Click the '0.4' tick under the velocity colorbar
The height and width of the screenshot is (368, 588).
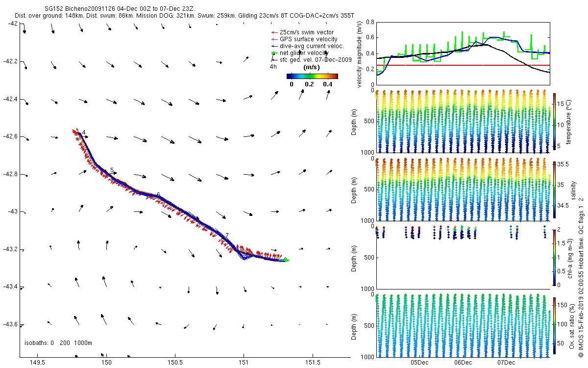pos(327,84)
